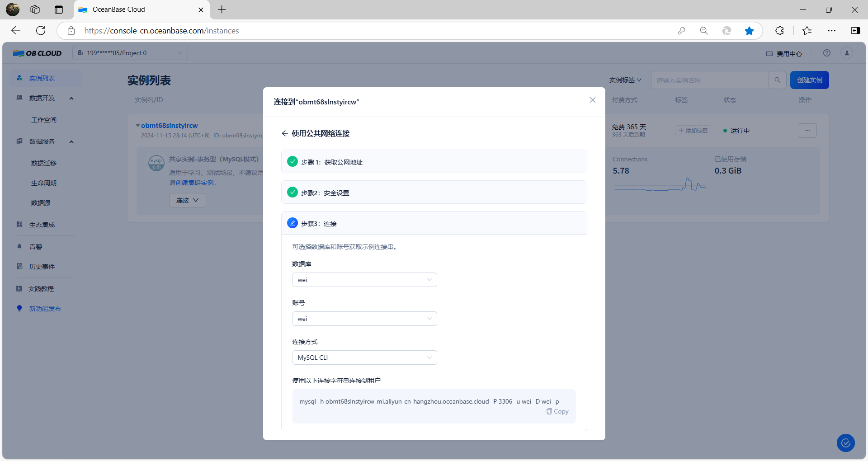This screenshot has height=461, width=868.
Task: Toggle the browser sidebar icon
Action: point(855,31)
